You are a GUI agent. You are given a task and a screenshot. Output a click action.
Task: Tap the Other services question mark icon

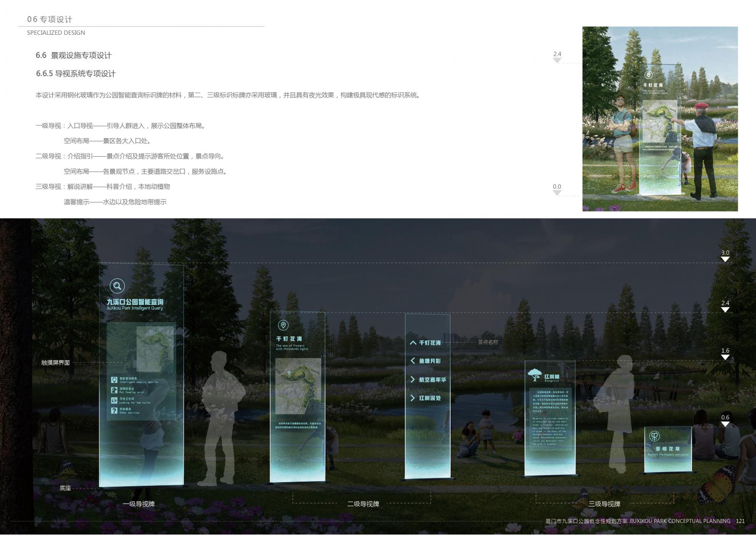114,411
